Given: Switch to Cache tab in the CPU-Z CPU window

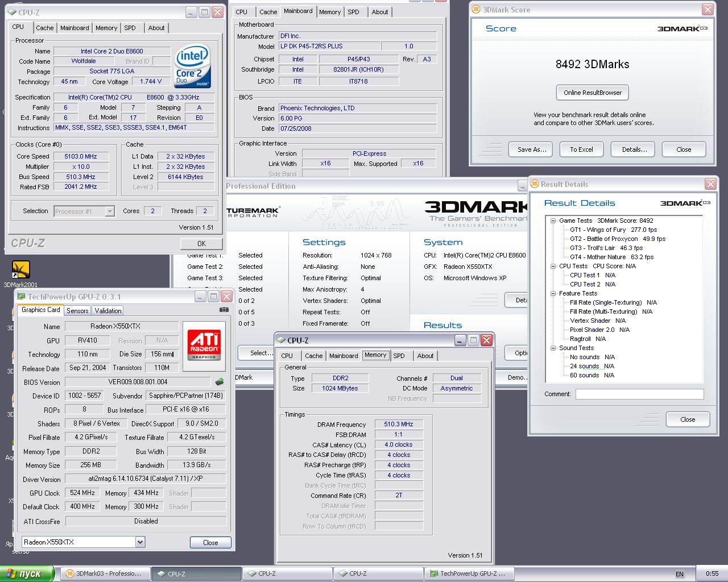Looking at the screenshot, I should (44, 28).
